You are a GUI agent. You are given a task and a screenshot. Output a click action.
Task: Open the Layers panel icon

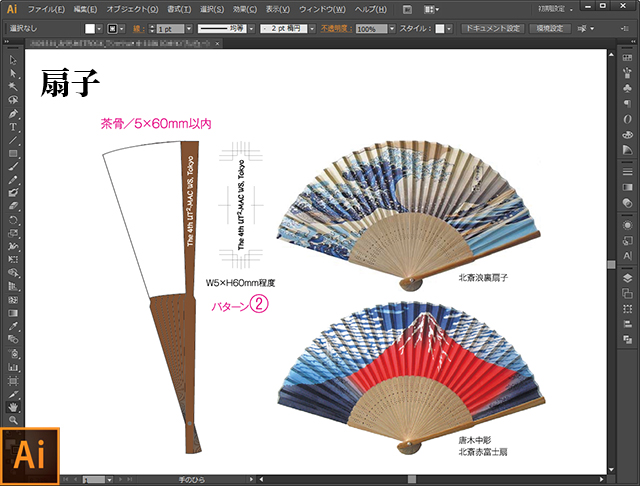pyautogui.click(x=627, y=278)
